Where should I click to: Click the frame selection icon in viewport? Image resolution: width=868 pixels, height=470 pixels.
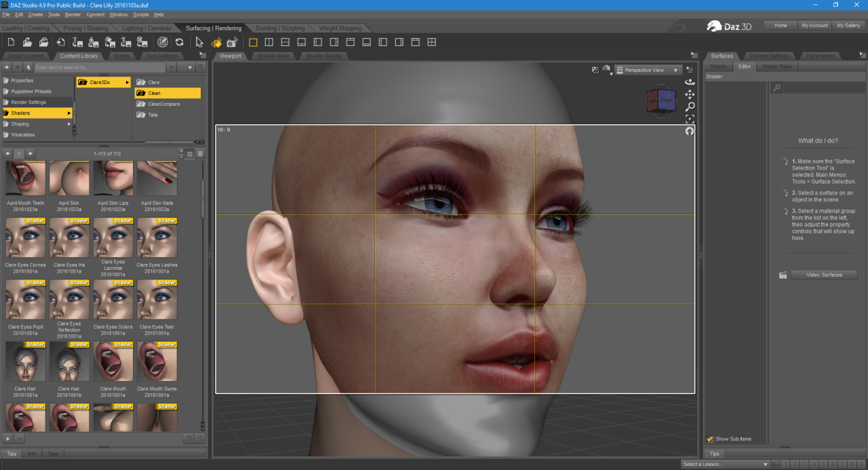pyautogui.click(x=690, y=119)
